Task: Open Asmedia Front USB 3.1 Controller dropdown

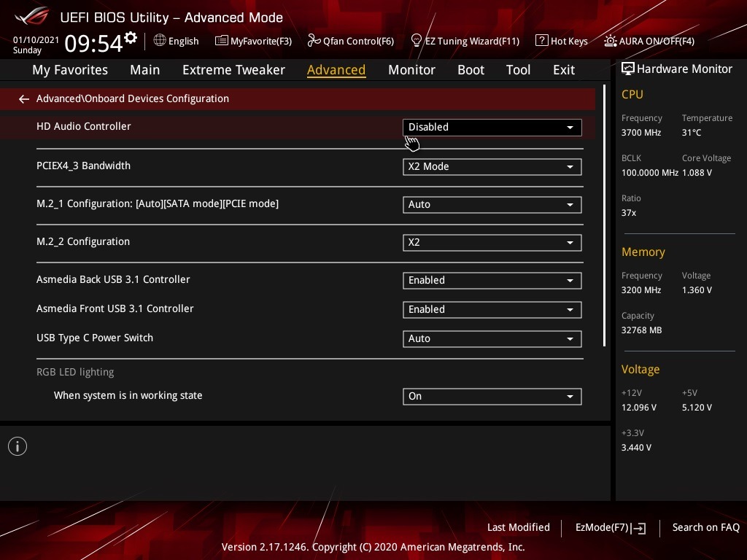Action: [492, 309]
